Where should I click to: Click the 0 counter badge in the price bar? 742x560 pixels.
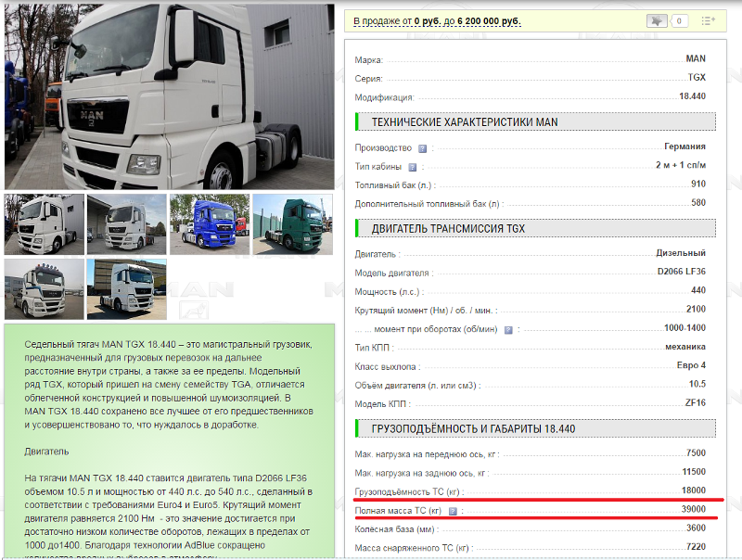pyautogui.click(x=679, y=20)
